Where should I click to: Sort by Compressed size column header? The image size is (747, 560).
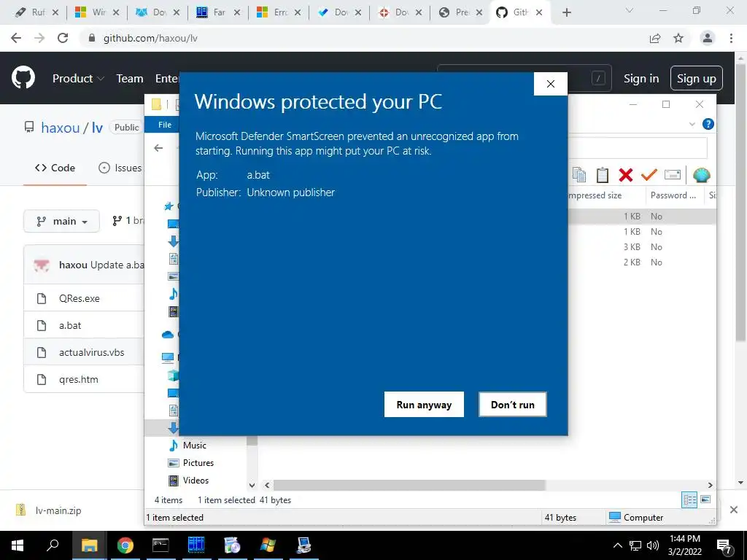(595, 195)
